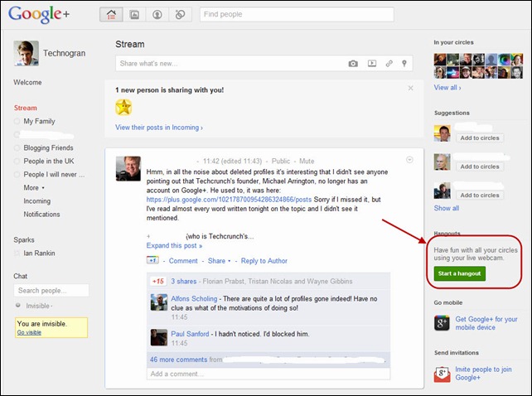532x396 pixels.
Task: Open the Profile toolbar icon
Action: (x=157, y=15)
